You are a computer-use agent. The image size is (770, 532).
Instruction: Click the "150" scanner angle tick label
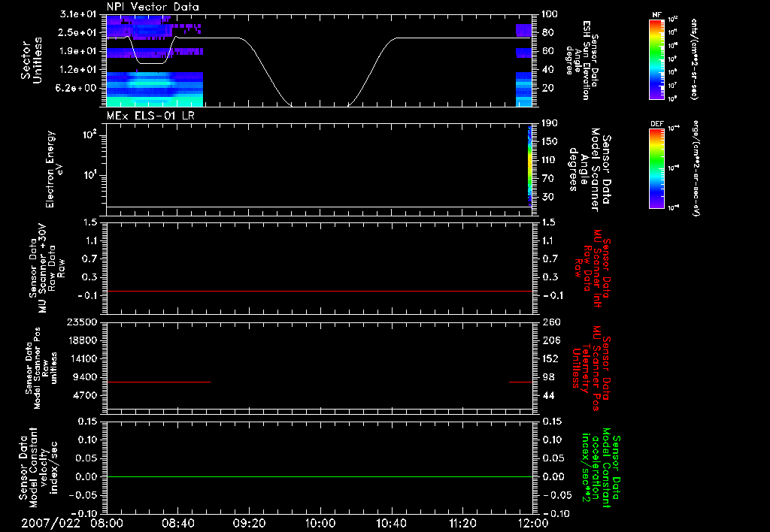550,141
